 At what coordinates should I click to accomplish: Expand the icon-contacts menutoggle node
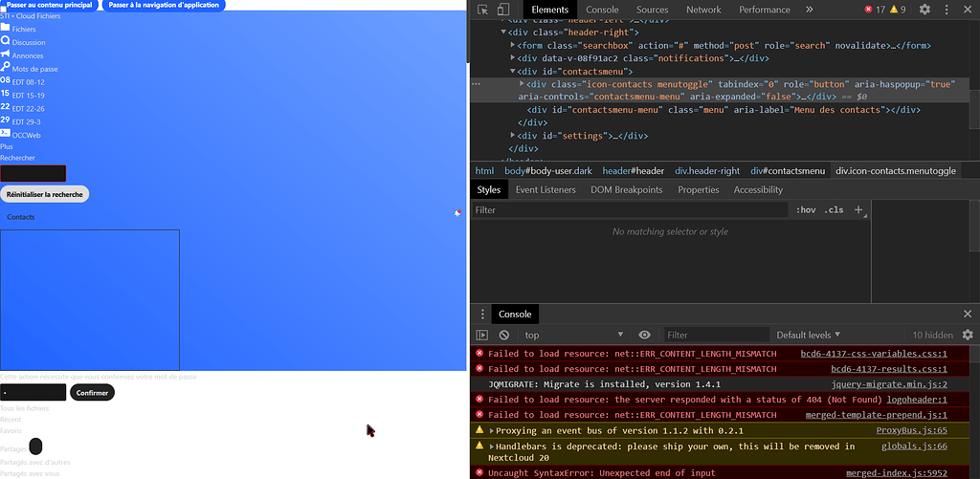(522, 84)
